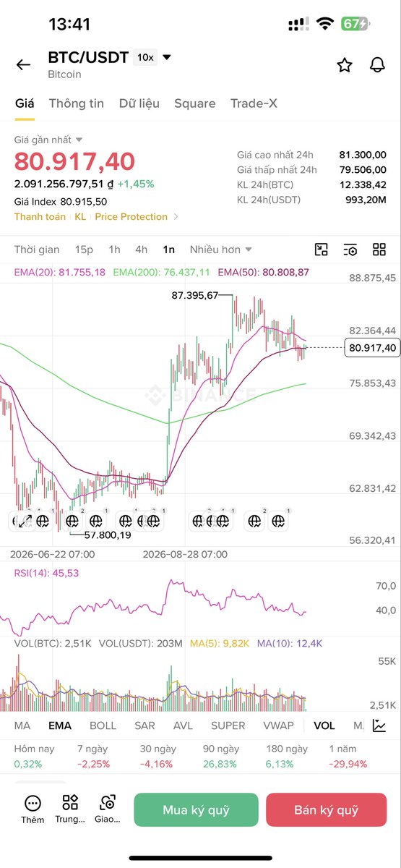Viewport: 401px width, 868px height.
Task: Tap the Bán ký quỹ button
Action: 326,810
